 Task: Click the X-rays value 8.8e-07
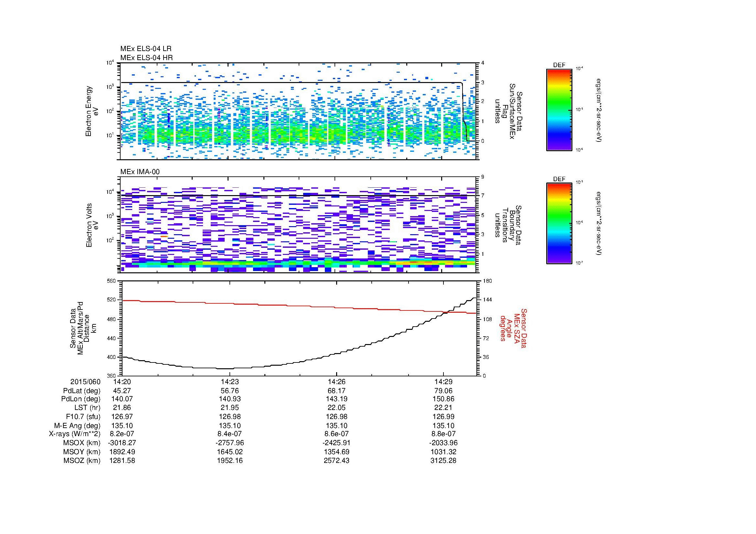click(443, 434)
